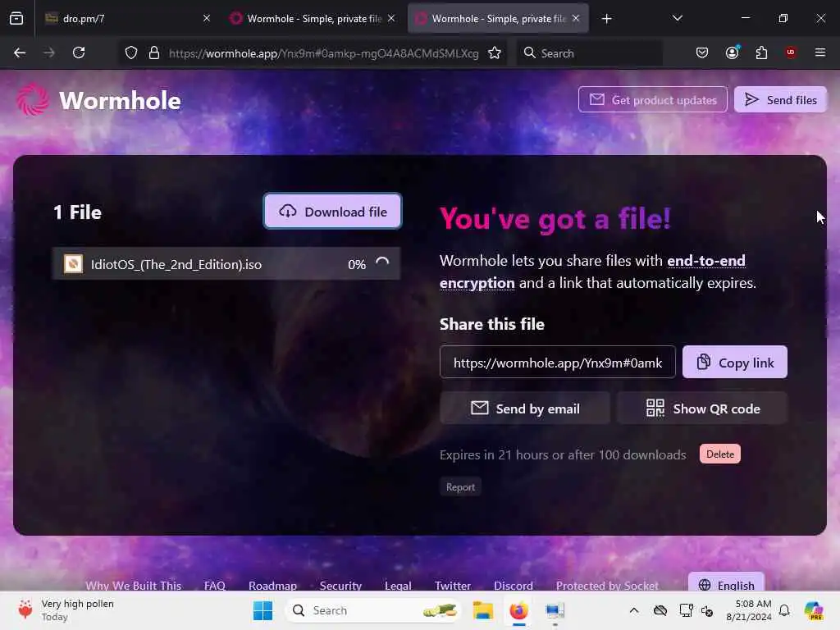
Task: Open the FAQ footer link
Action: click(x=214, y=586)
